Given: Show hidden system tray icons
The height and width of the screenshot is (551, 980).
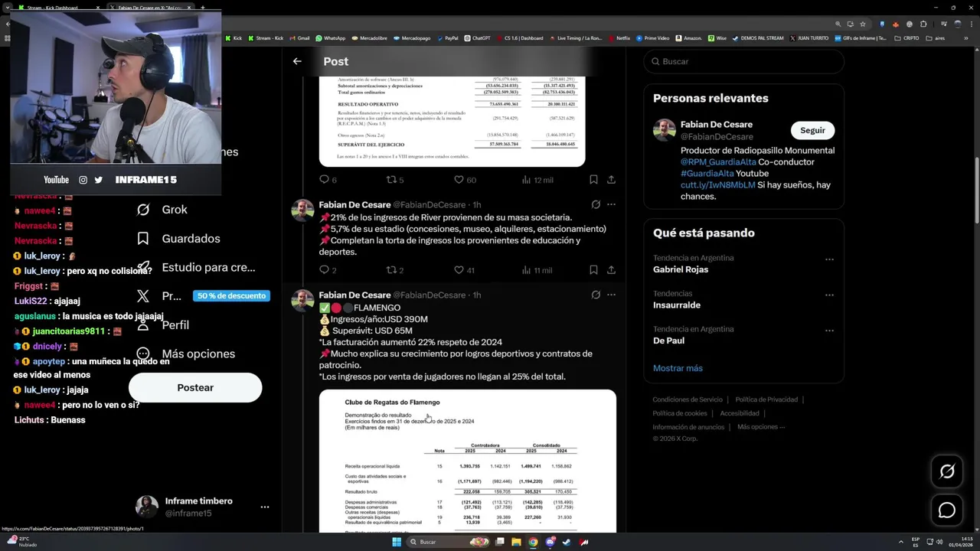Looking at the screenshot, I should (903, 542).
